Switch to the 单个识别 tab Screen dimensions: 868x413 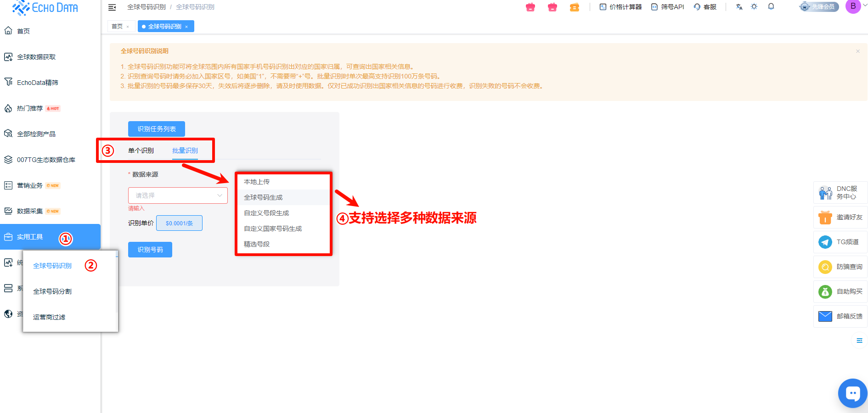click(x=141, y=151)
